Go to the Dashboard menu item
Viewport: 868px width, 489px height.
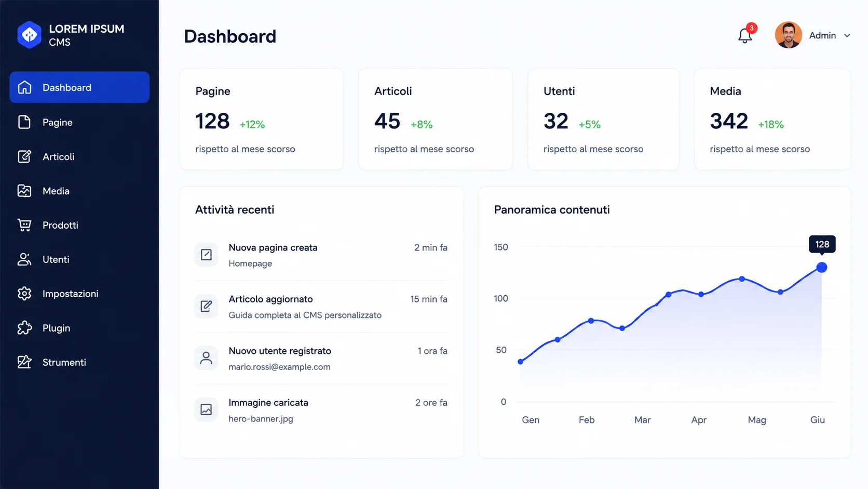79,87
